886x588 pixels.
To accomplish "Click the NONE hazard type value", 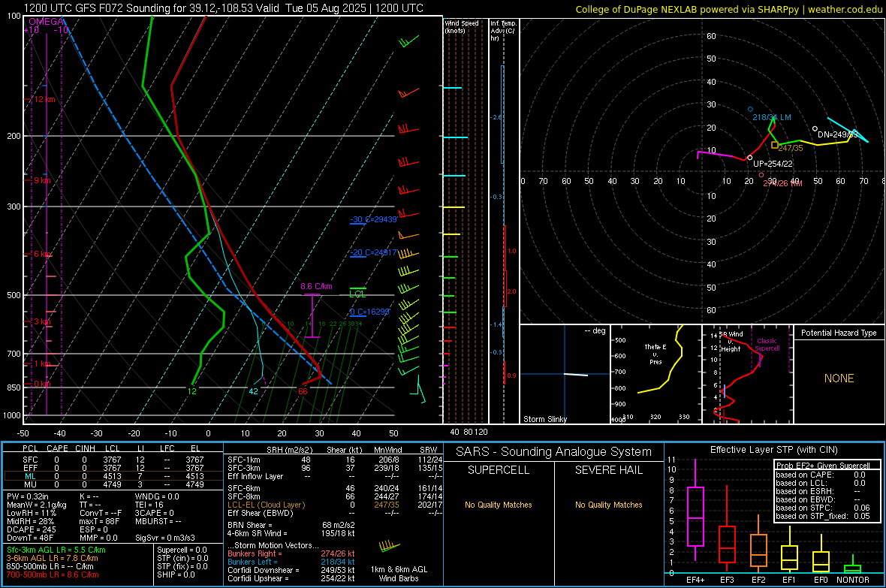I will coord(839,378).
